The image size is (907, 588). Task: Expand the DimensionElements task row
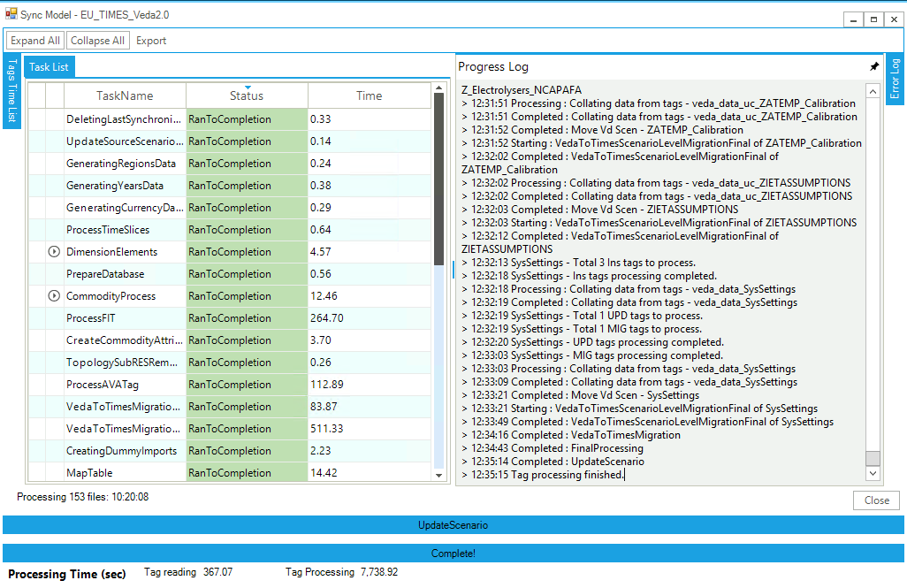point(54,252)
